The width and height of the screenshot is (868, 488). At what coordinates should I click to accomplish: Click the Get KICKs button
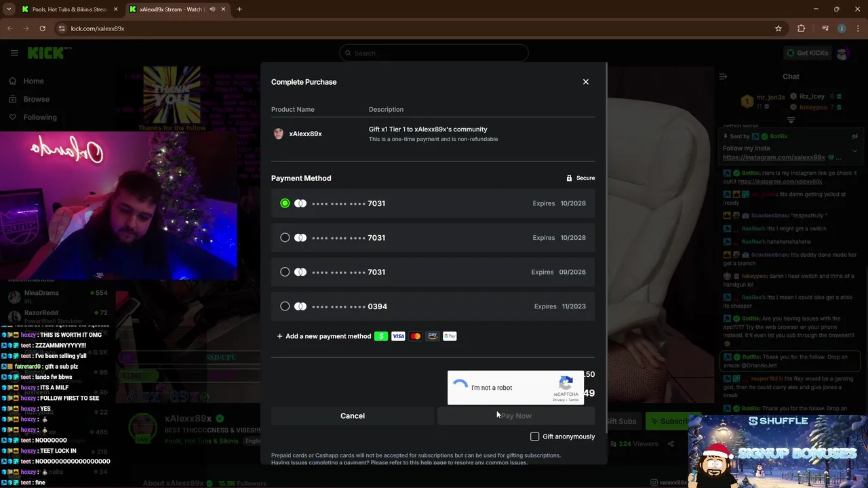pos(807,53)
